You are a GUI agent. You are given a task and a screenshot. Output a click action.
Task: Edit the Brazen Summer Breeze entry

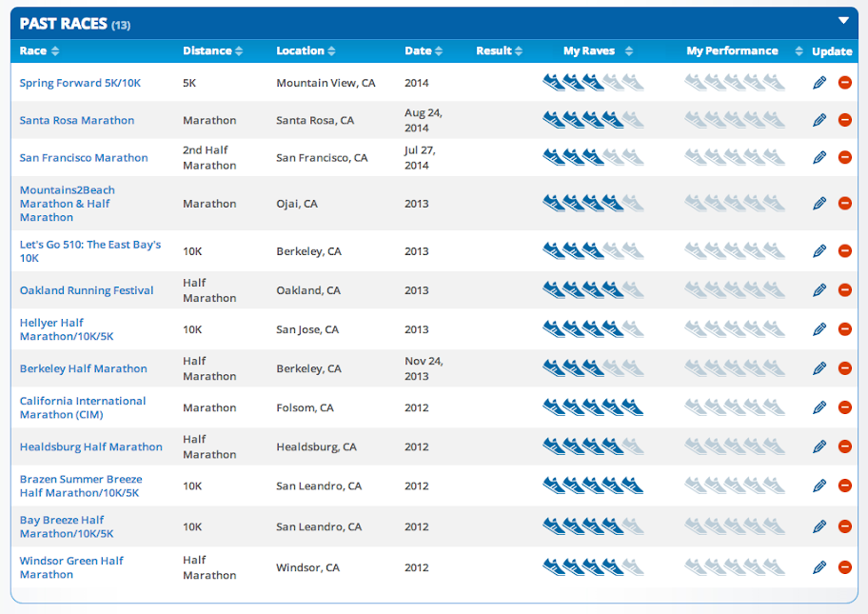(x=819, y=485)
